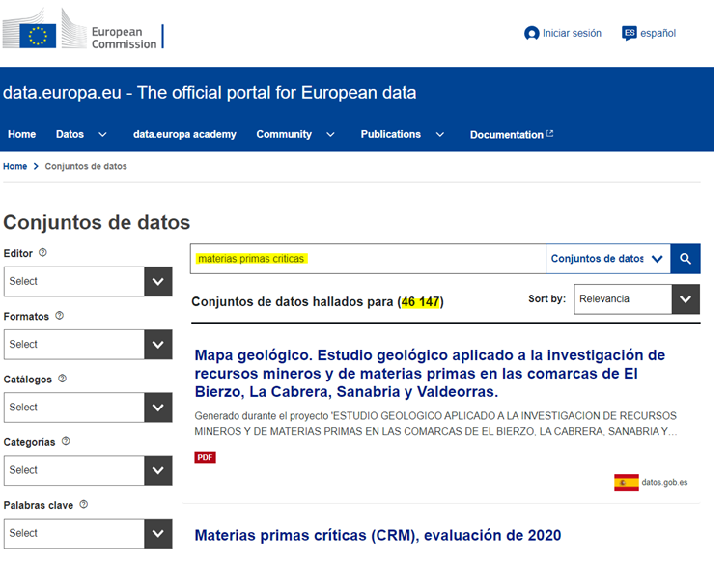Open the Community navigation menu
Screen dimensions: 728x563
click(284, 134)
